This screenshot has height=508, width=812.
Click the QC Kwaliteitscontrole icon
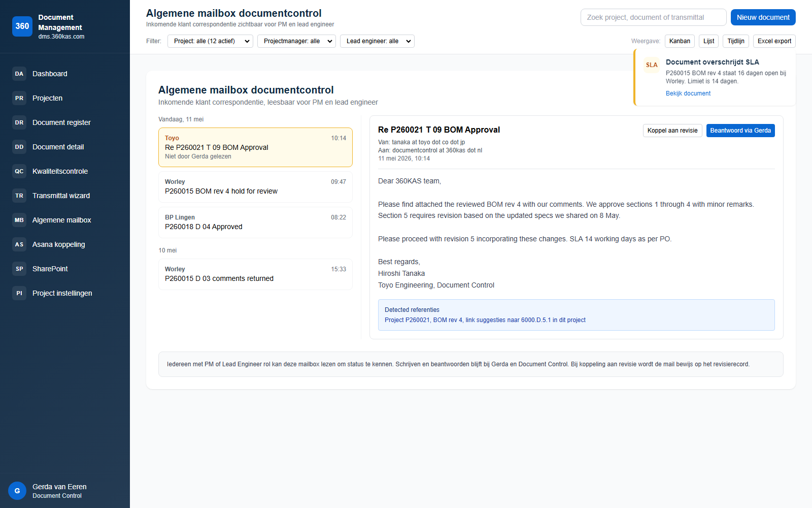[x=19, y=171]
